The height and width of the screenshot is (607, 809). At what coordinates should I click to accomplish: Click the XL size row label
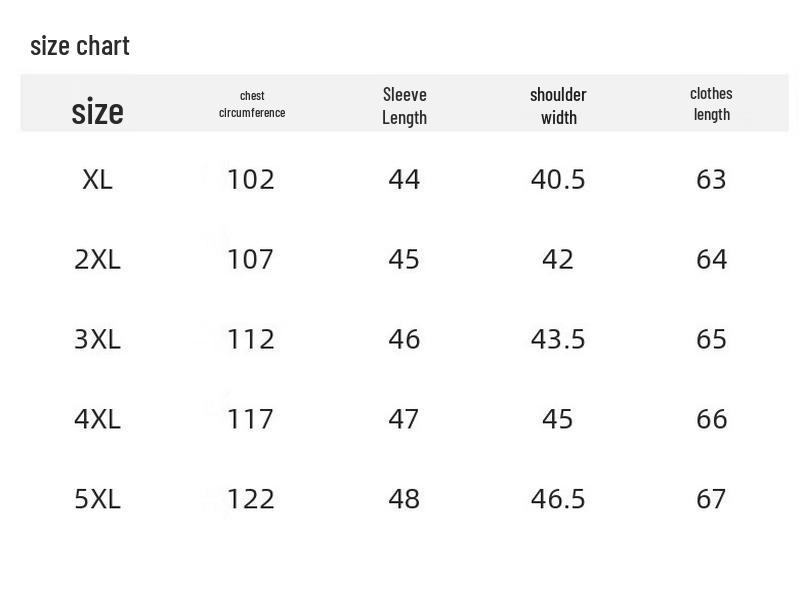[97, 180]
